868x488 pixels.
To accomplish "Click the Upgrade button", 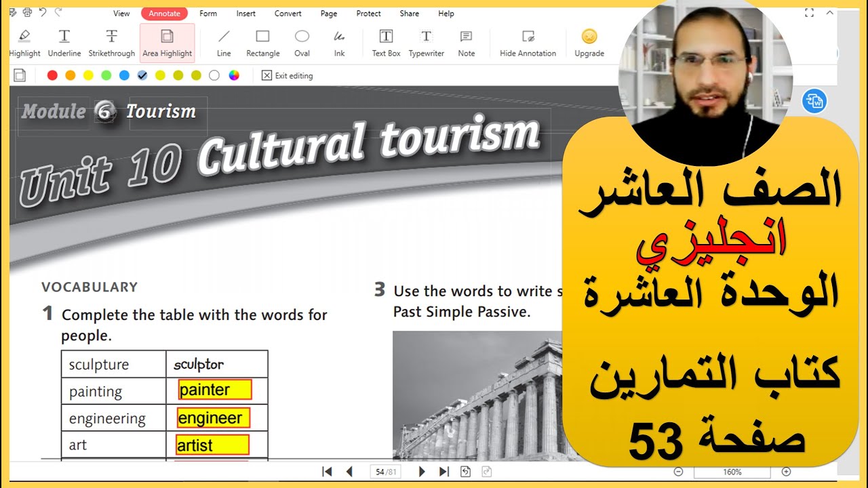I will [x=589, y=43].
